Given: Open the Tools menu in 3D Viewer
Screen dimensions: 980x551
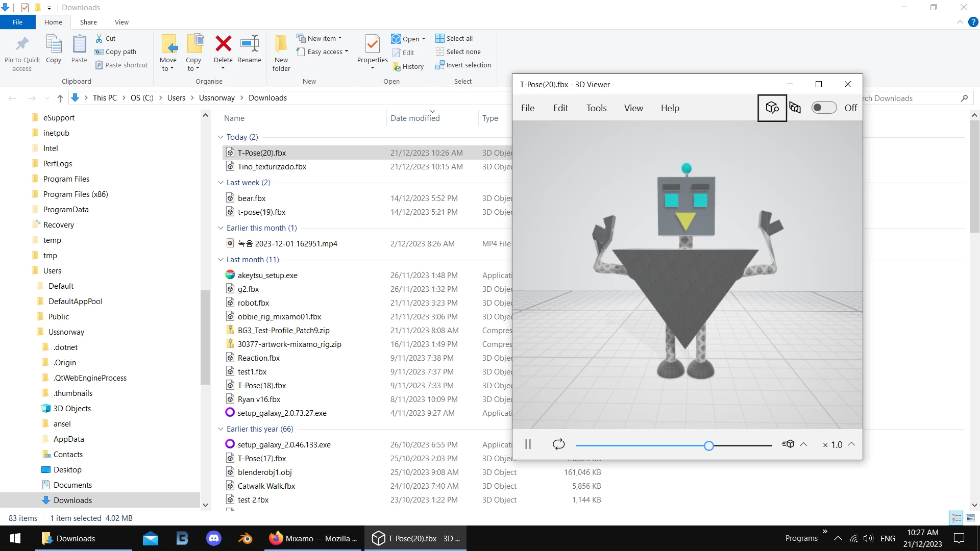Looking at the screenshot, I should pos(596,108).
